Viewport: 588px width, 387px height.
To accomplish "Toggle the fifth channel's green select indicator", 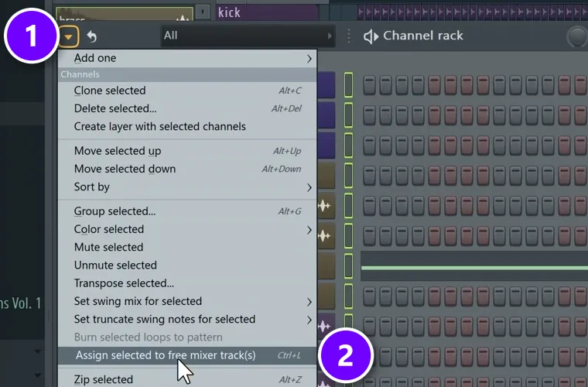I will pyautogui.click(x=348, y=206).
